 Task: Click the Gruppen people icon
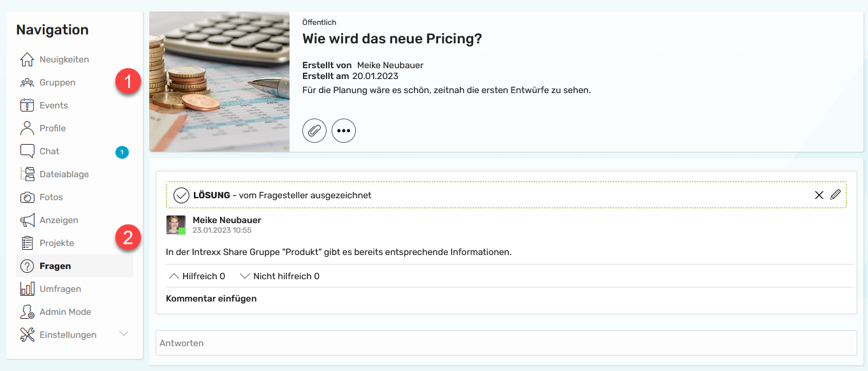point(27,82)
